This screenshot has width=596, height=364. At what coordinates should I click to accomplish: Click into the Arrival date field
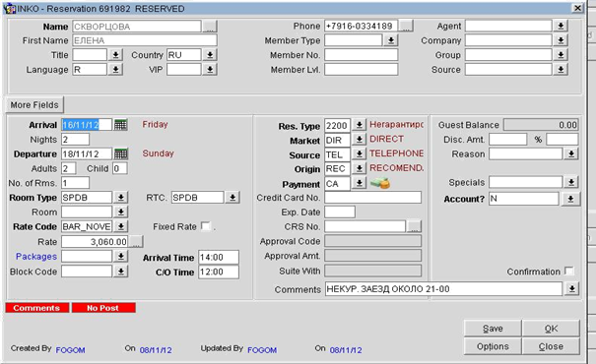coord(87,125)
